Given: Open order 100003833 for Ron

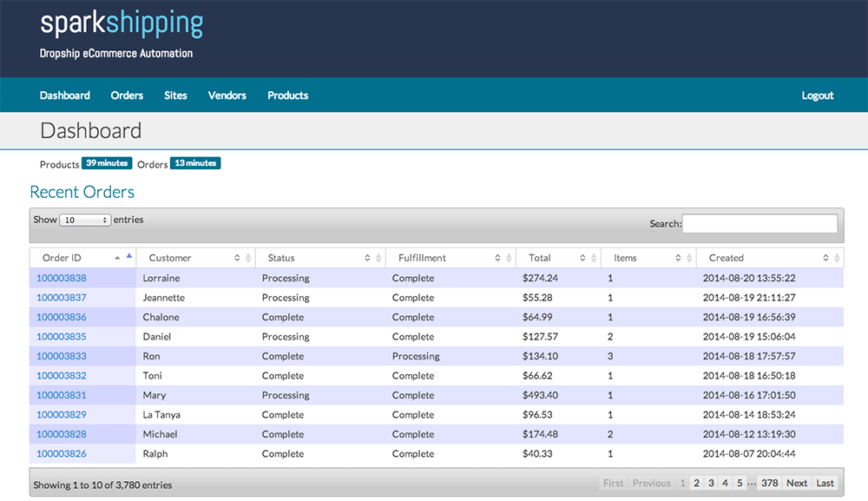Looking at the screenshot, I should click(61, 357).
